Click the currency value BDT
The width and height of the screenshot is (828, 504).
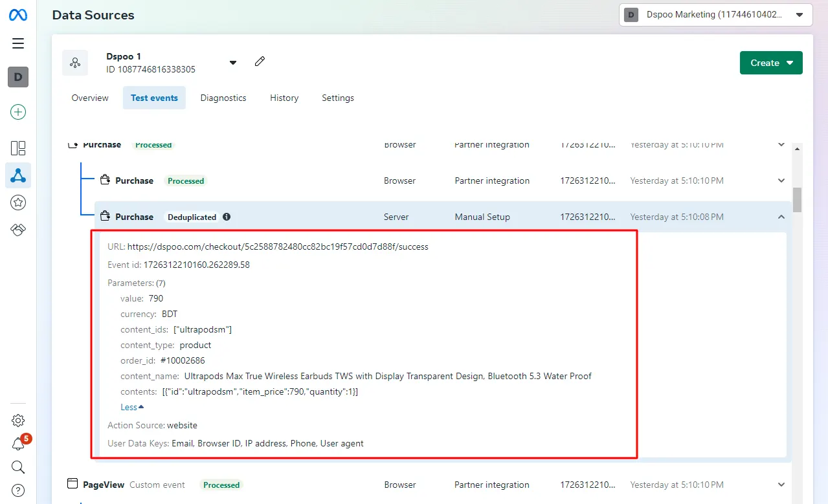(170, 314)
